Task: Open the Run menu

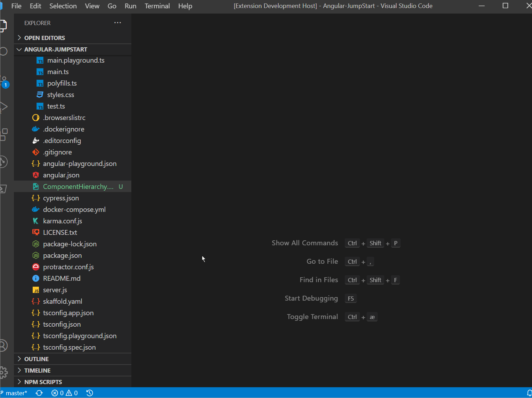Action: pos(130,6)
